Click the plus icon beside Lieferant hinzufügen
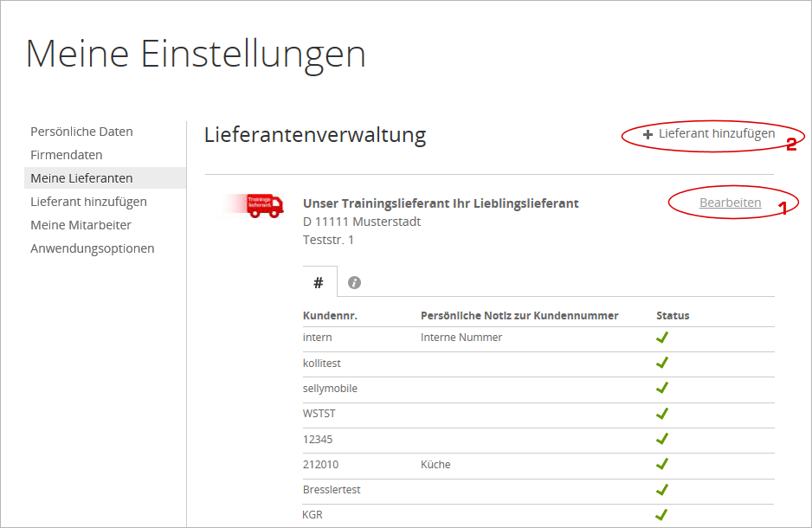Image resolution: width=812 pixels, height=528 pixels. click(648, 135)
